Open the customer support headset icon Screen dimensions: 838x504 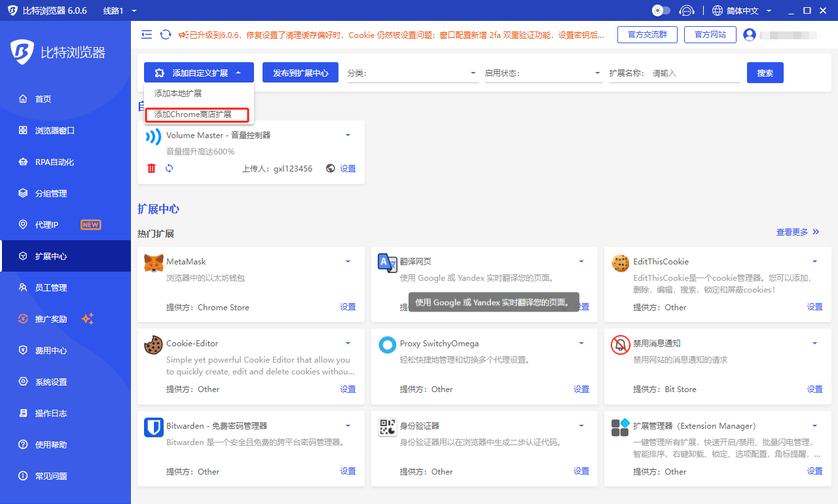pos(687,10)
